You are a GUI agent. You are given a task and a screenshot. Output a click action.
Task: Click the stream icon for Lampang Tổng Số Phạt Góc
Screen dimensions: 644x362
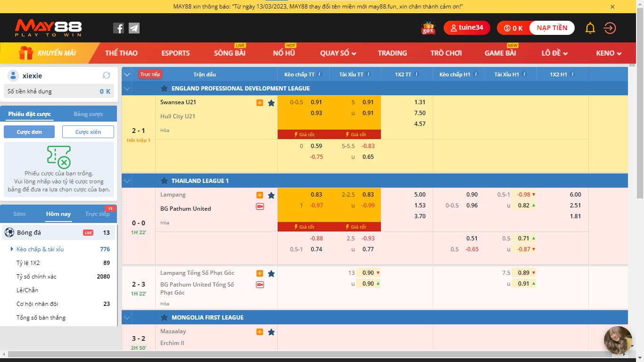(260, 273)
